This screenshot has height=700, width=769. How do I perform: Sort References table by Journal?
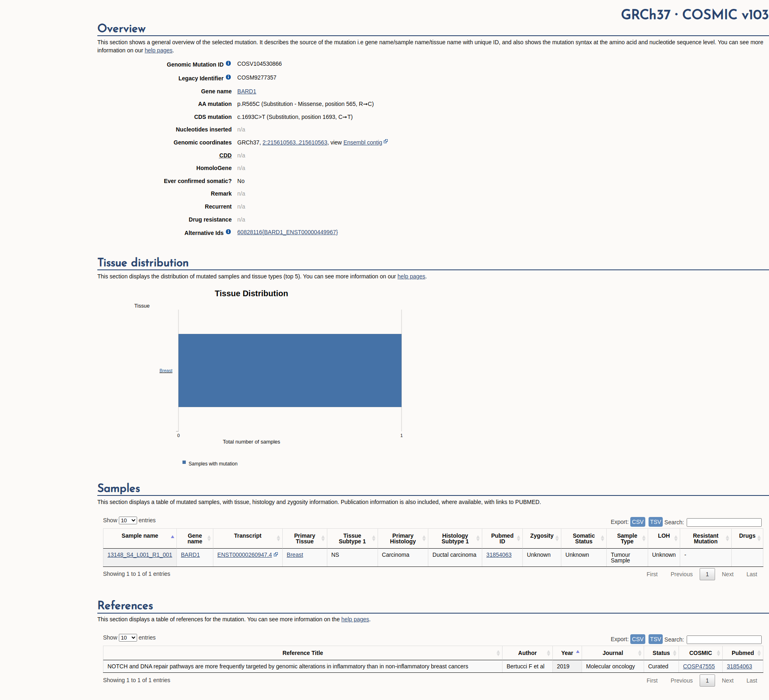612,653
